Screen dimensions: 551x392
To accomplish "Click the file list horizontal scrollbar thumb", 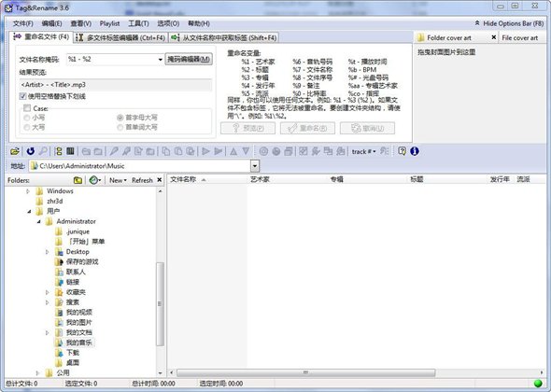I will [305, 372].
